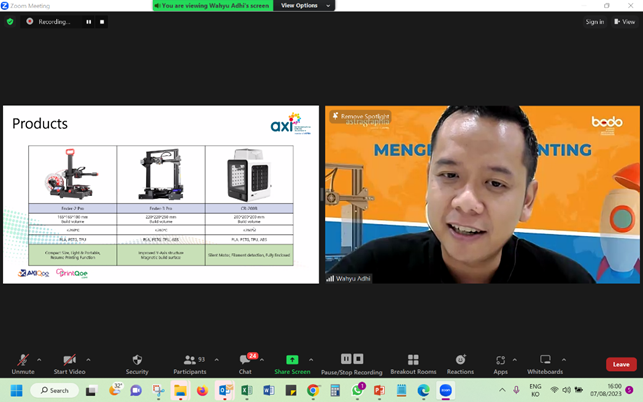Click Remove Spotlight on speaker video
This screenshot has height=402, width=643.
coord(362,117)
